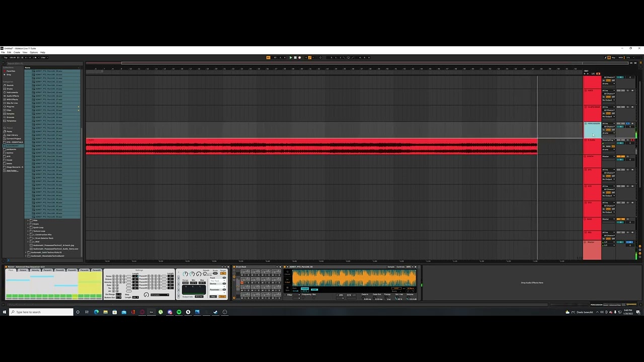Screen dimensions: 644x362
Task: Toggle Draw Mode pencil icon
Action: 606,57
